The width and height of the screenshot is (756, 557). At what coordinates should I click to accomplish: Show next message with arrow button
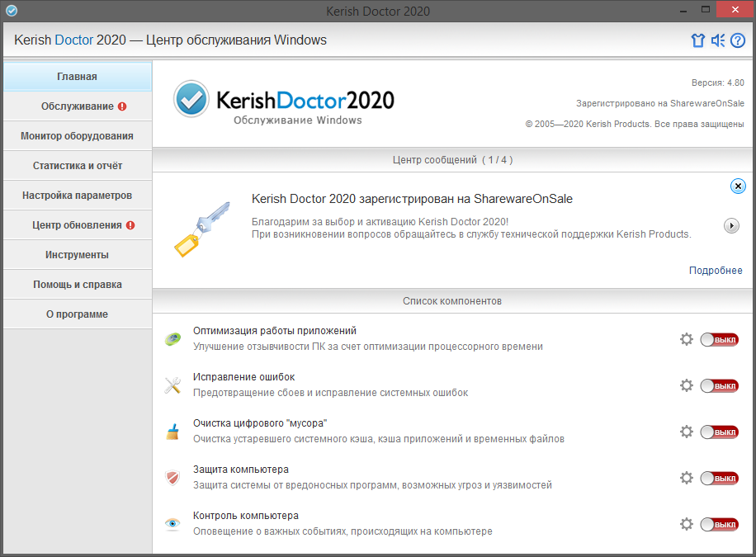tap(731, 225)
